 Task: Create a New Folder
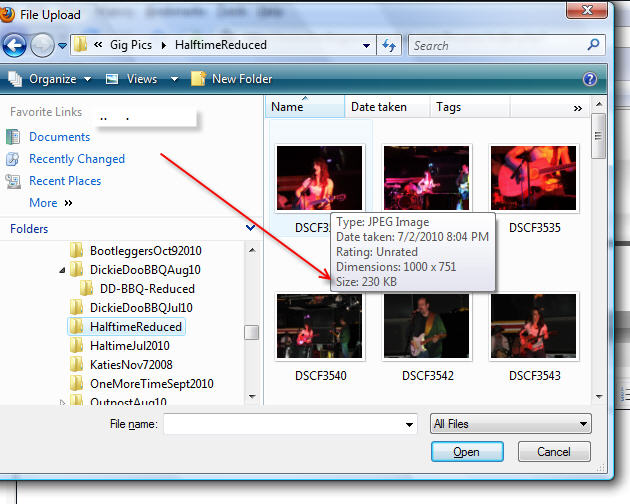[x=232, y=79]
